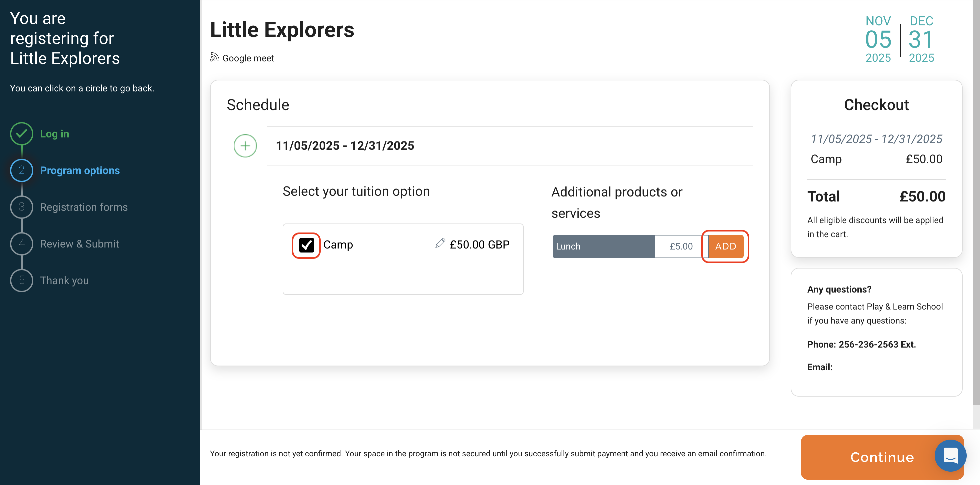This screenshot has width=980, height=485.
Task: Select the Program options step label
Action: point(80,170)
